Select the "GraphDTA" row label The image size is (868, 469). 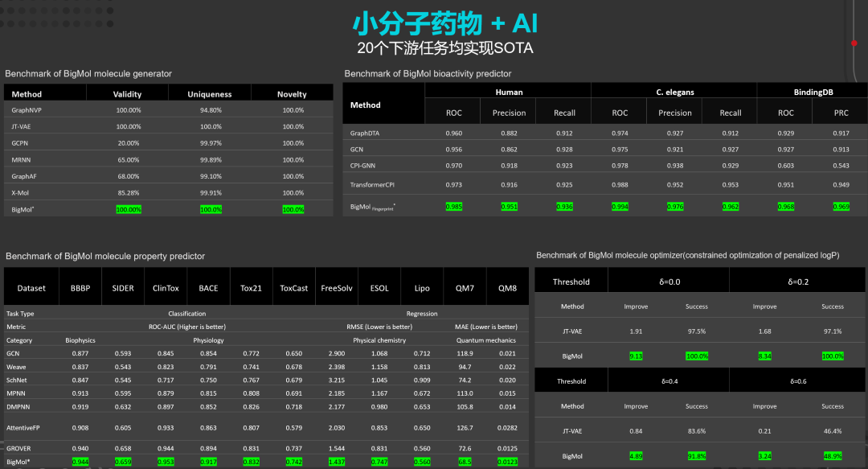point(365,134)
